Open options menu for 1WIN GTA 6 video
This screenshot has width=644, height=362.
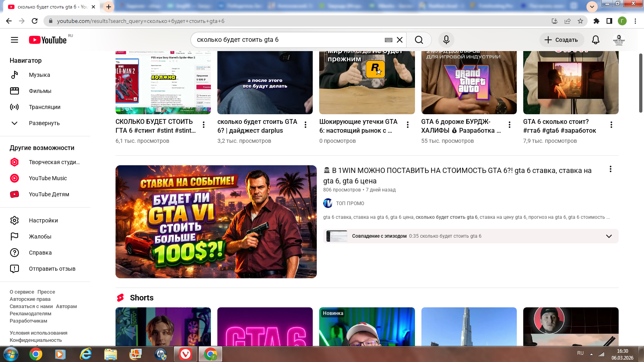click(610, 169)
